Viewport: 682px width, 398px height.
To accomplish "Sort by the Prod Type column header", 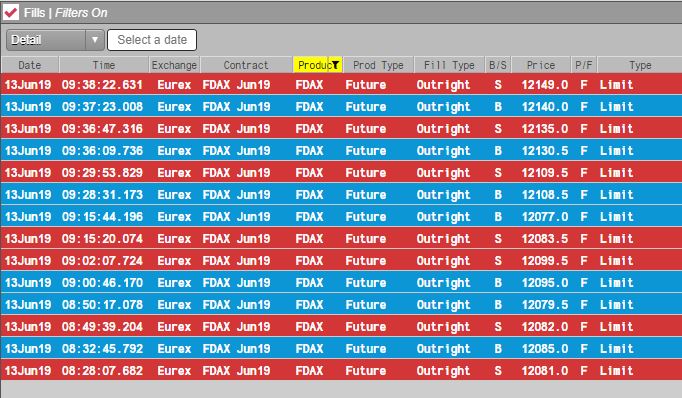I will (x=378, y=65).
